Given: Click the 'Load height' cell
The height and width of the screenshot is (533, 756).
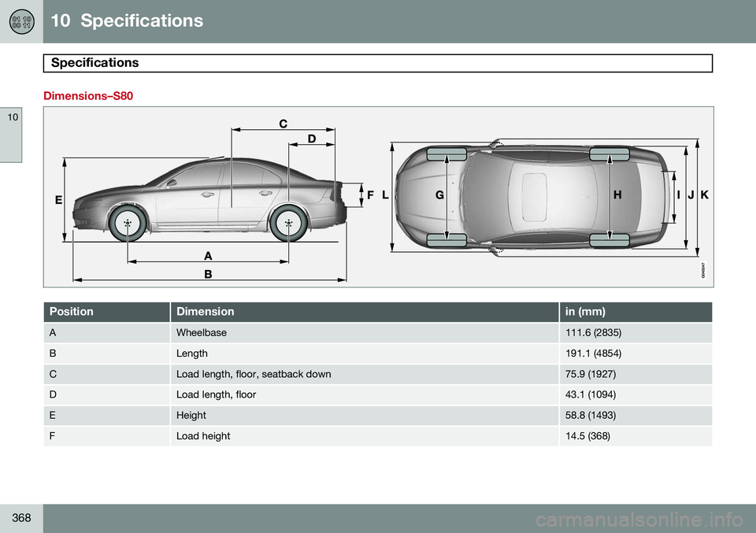Looking at the screenshot, I should pos(365,436).
